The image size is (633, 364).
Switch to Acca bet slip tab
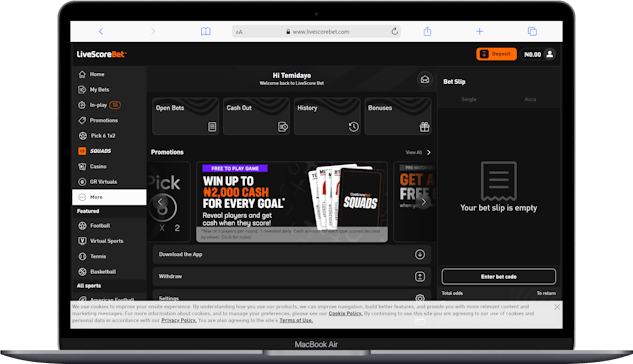530,99
